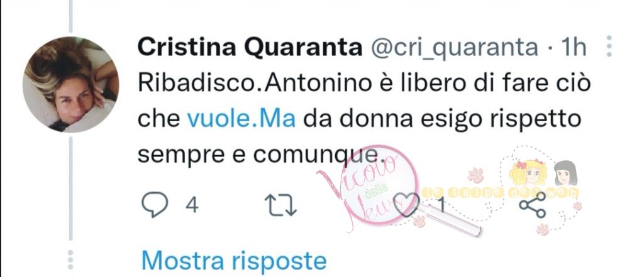Open Cristina Quaranta's profile photo
This screenshot has height=277, width=644.
click(70, 85)
